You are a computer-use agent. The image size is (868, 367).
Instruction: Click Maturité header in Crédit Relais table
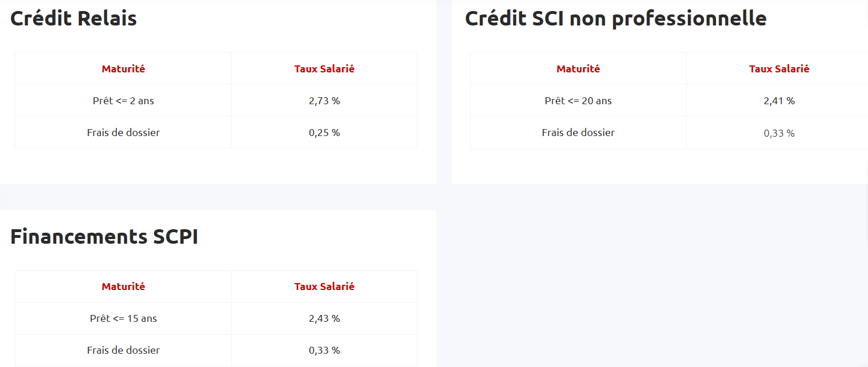(123, 69)
